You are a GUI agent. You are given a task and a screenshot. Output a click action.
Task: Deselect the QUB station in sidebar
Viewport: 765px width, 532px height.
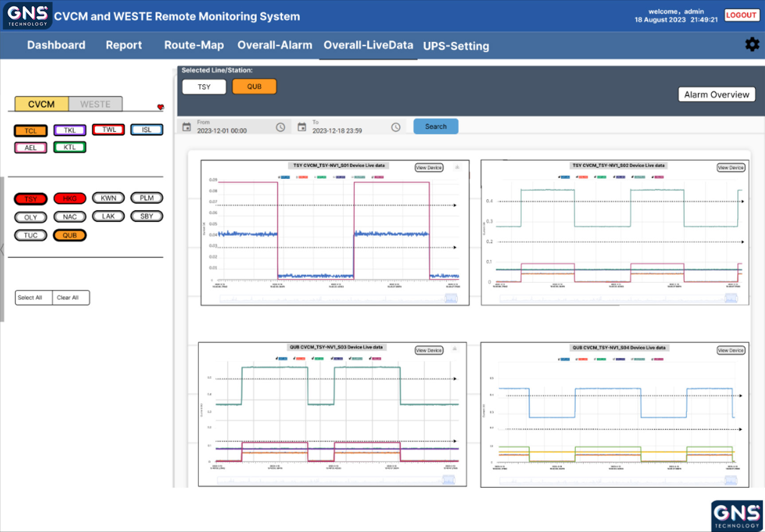(x=70, y=235)
